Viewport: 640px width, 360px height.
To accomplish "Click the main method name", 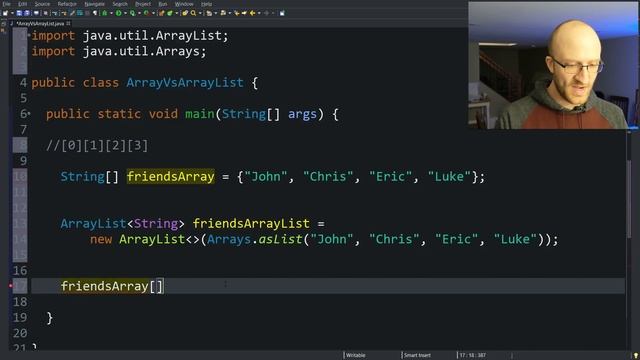I will (x=200, y=114).
